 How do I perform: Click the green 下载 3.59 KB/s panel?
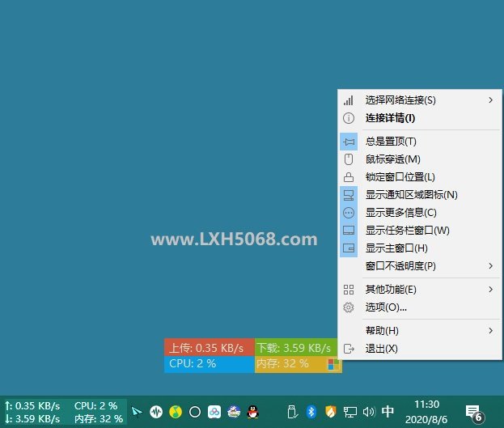click(296, 347)
